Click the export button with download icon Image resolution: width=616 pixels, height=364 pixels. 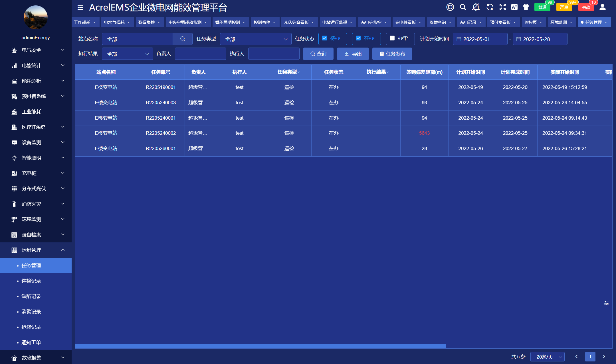pos(353,54)
